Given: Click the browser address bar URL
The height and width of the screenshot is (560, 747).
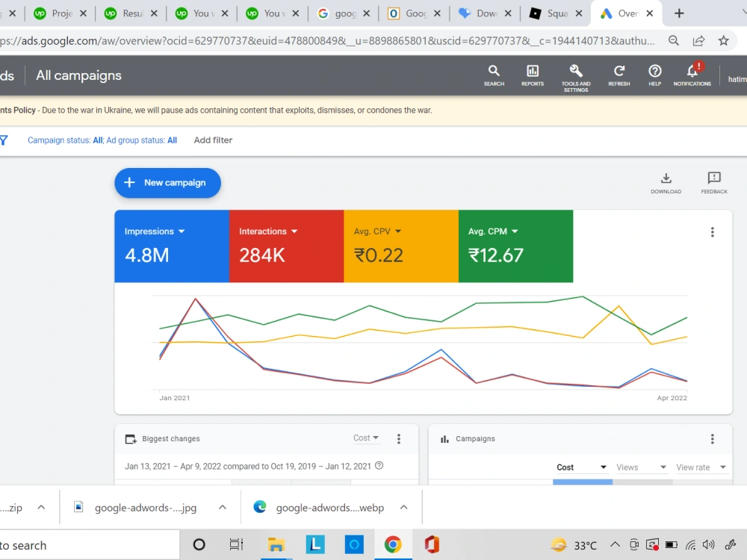Looking at the screenshot, I should 327,41.
